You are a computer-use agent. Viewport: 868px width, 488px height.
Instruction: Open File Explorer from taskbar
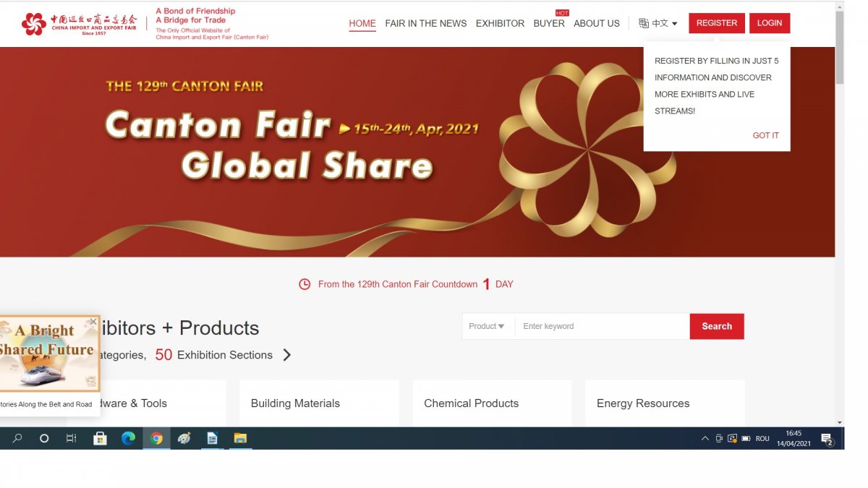[240, 438]
